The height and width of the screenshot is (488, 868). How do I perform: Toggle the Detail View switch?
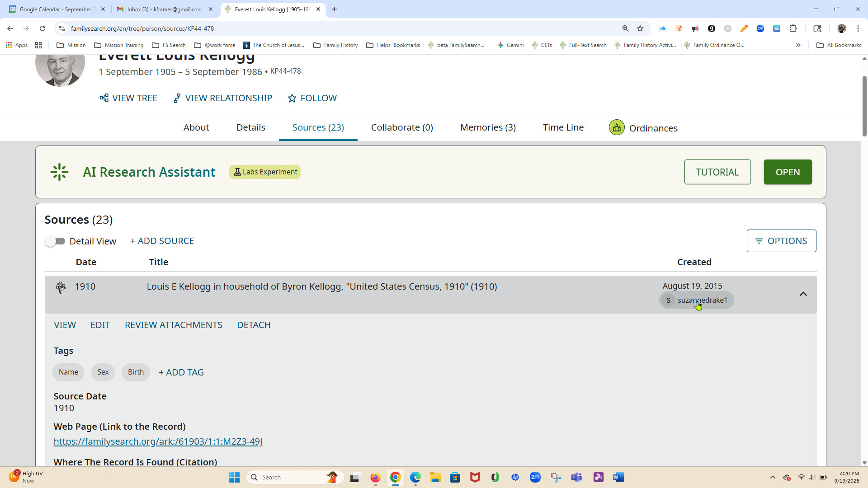point(55,241)
